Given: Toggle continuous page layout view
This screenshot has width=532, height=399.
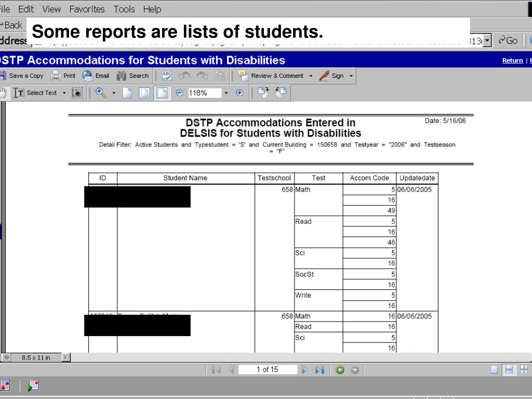Looking at the screenshot, I should pos(510,370).
